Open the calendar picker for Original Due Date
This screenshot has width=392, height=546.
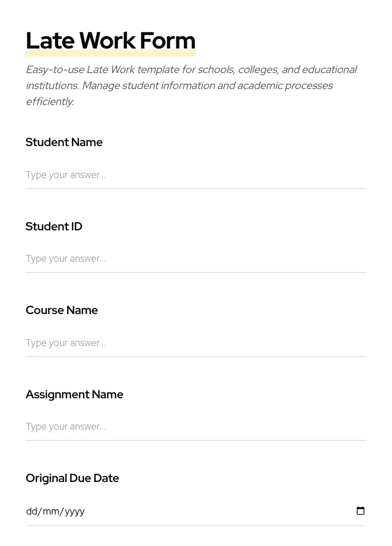(x=361, y=511)
